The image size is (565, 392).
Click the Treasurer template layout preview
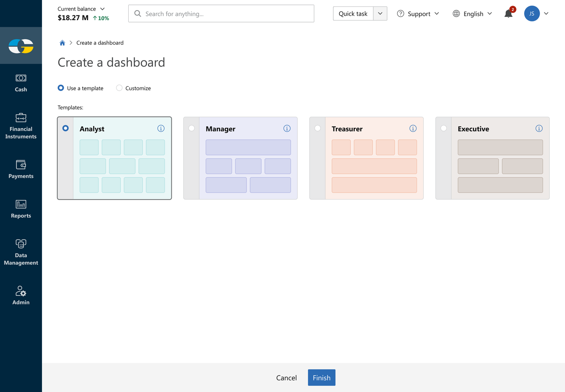[374, 166]
